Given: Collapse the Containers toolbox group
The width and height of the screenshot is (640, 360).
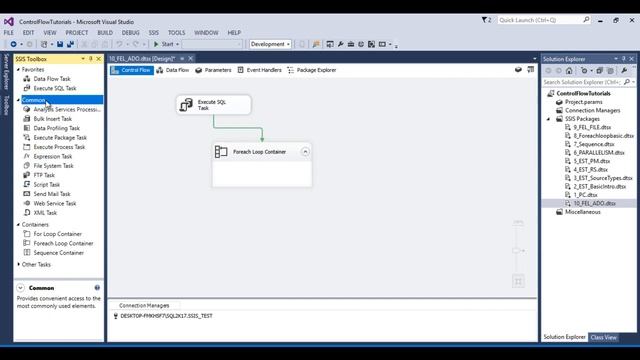Looking at the screenshot, I should [18, 224].
